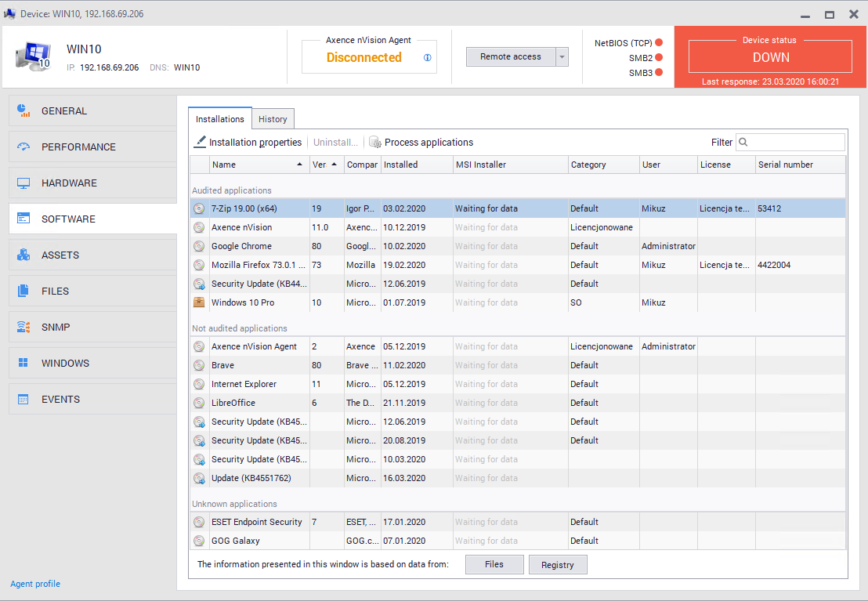Switch to the History tab
Image resolution: width=868 pixels, height=601 pixels.
pyautogui.click(x=273, y=119)
